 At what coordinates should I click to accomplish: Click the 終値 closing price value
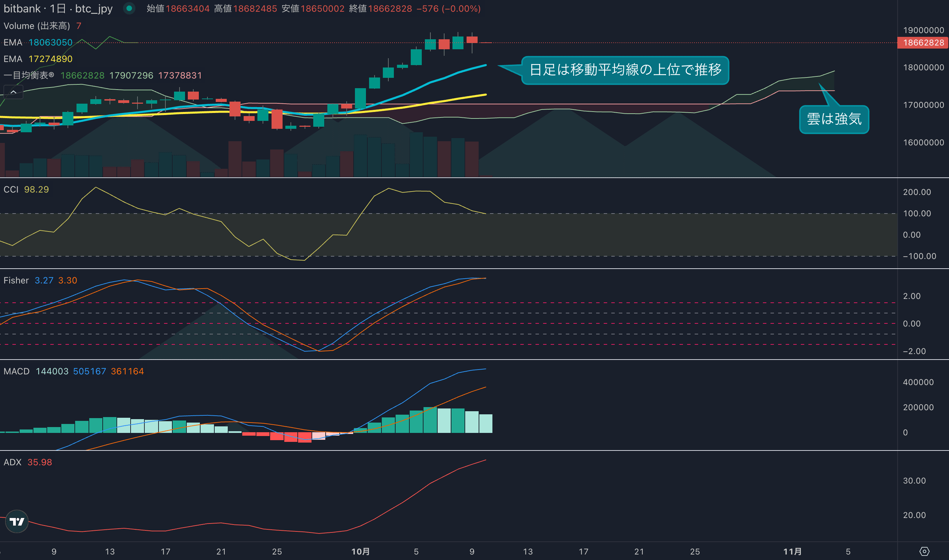(390, 8)
